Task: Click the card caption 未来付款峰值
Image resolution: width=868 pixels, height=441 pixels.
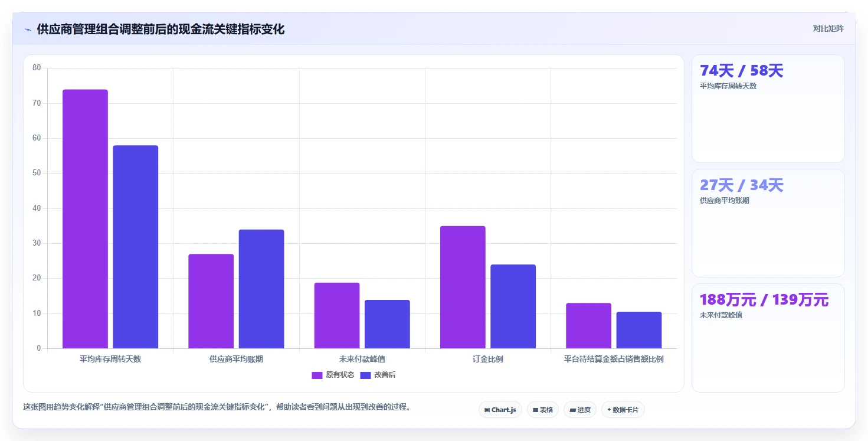Action: click(x=721, y=315)
